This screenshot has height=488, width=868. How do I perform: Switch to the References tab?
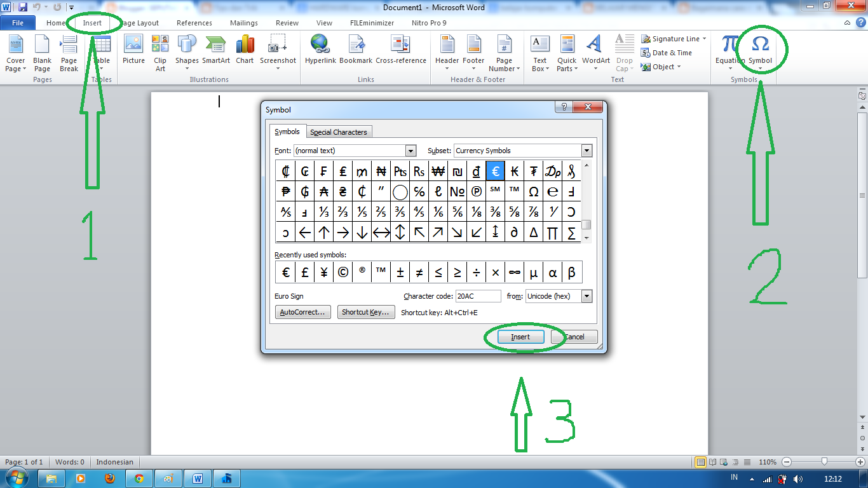(x=194, y=23)
